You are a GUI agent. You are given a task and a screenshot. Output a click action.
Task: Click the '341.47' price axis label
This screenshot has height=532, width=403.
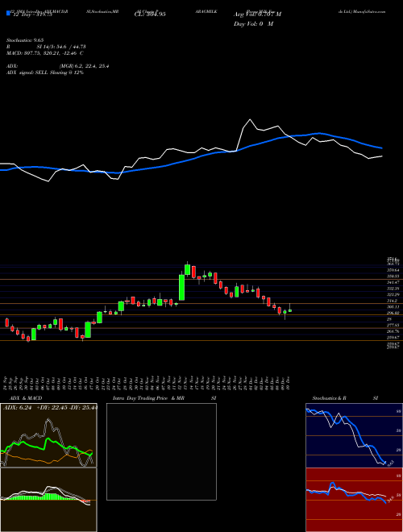(393, 282)
